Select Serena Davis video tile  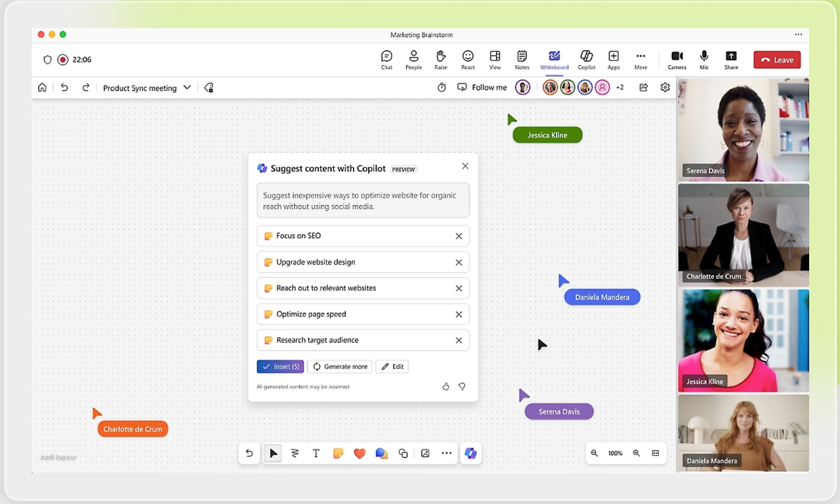click(x=744, y=130)
